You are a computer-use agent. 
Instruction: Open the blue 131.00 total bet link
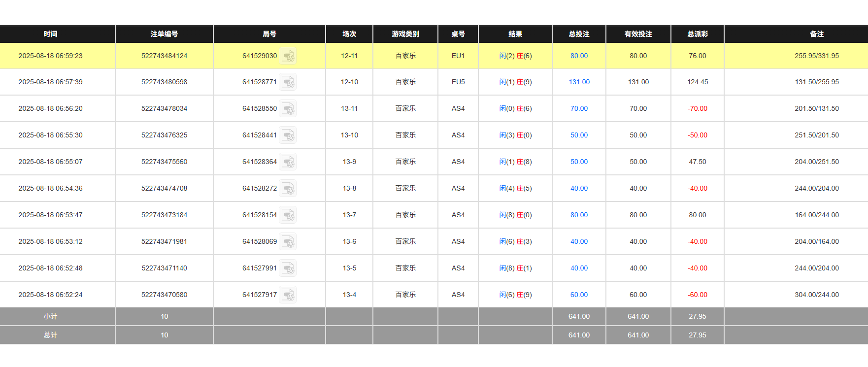click(579, 82)
